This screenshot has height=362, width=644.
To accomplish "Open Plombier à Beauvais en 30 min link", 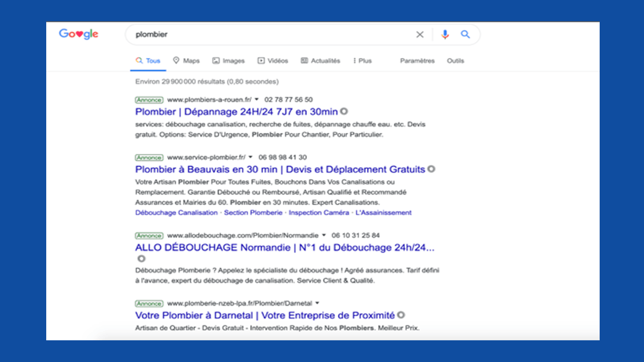I will 280,169.
